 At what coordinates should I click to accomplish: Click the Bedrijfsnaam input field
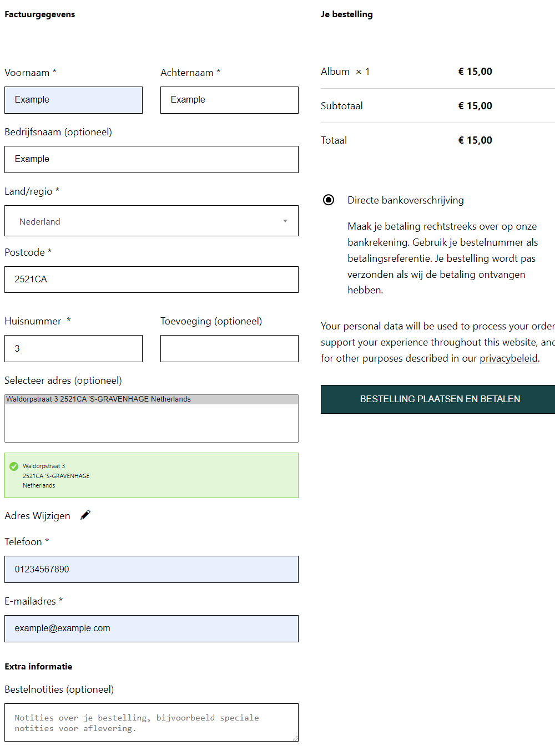click(152, 159)
